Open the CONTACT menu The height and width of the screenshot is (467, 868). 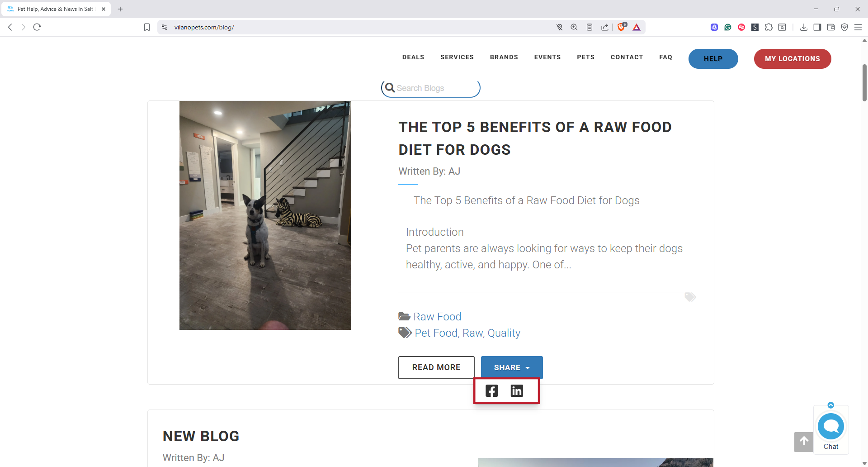(x=627, y=57)
